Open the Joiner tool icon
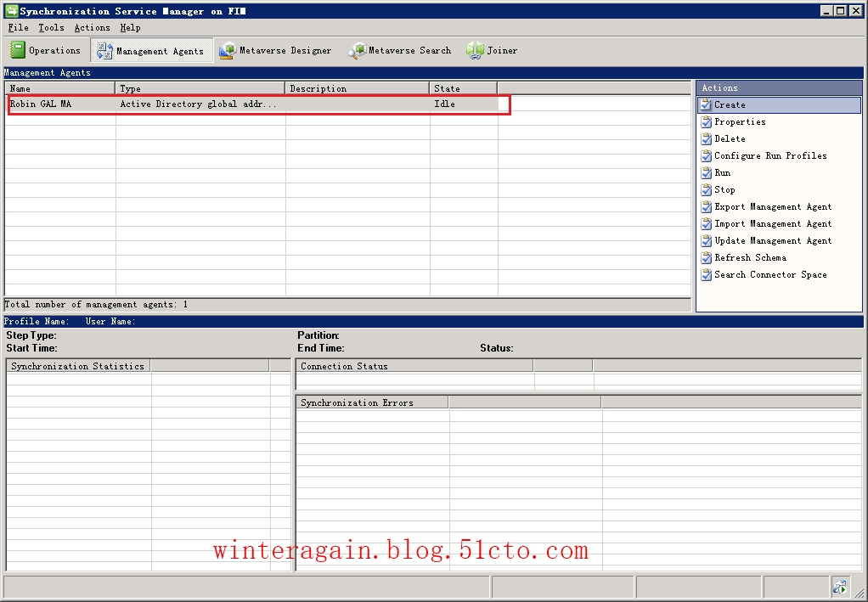Screen dimensions: 868x602 tap(475, 50)
